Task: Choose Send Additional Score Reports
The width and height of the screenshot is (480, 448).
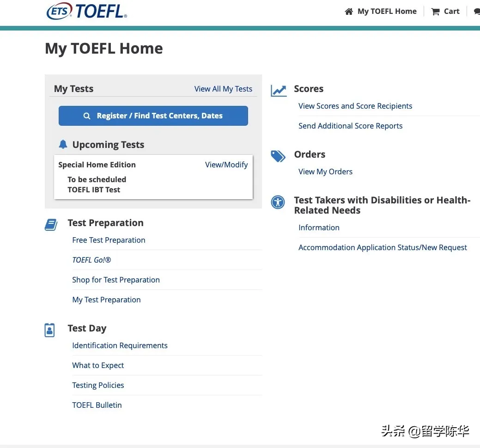Action: (350, 126)
